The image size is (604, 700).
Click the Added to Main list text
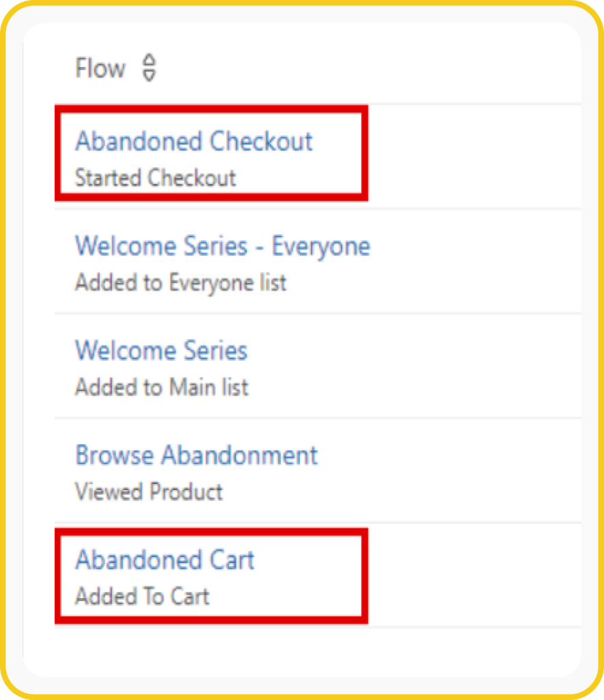[x=161, y=388]
